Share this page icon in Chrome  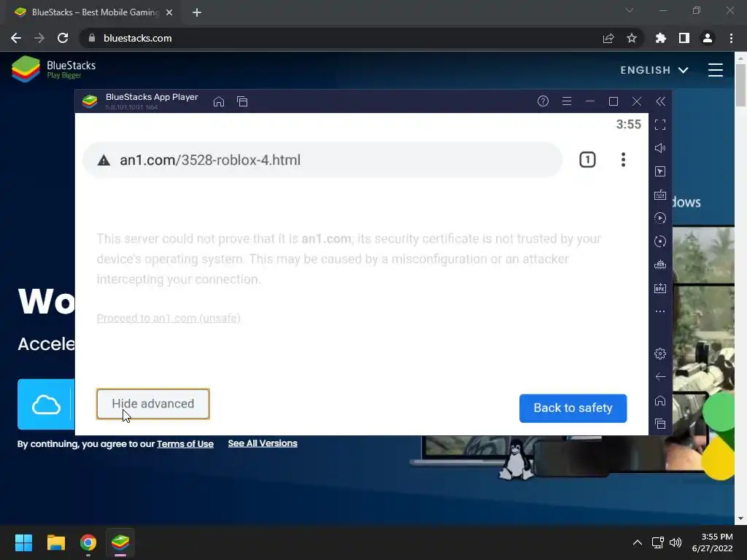click(608, 38)
